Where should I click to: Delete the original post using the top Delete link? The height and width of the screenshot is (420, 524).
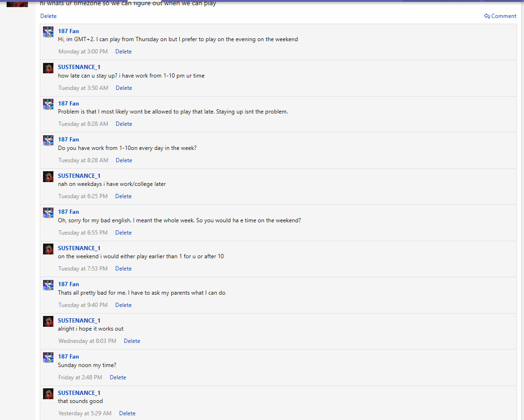click(48, 16)
